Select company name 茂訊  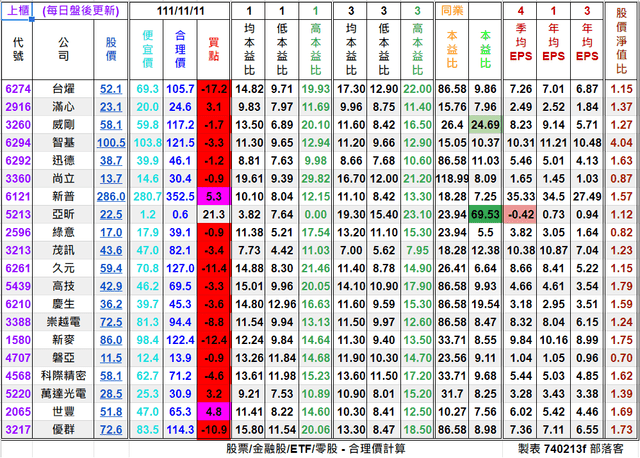tap(63, 251)
